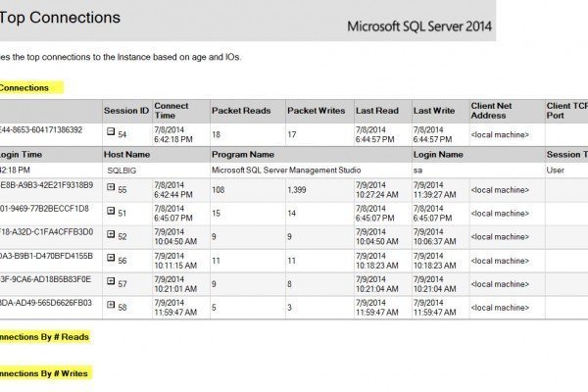Select connect time 7/9/2014 10:11:15 AM
The image size is (588, 392).
point(175,261)
